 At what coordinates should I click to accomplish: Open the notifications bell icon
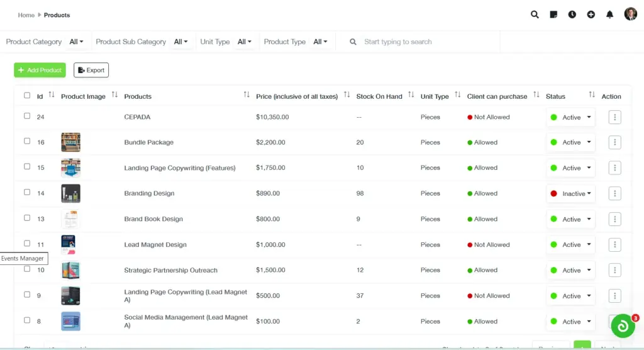coord(609,14)
